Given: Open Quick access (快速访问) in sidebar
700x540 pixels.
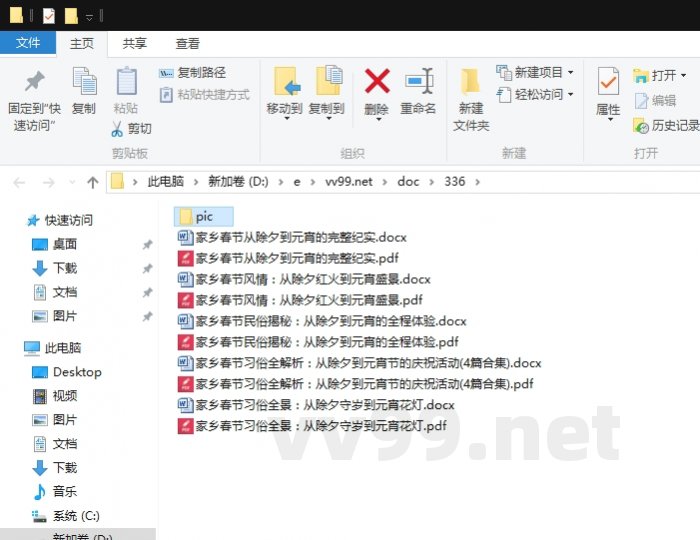Looking at the screenshot, I should pos(59,220).
